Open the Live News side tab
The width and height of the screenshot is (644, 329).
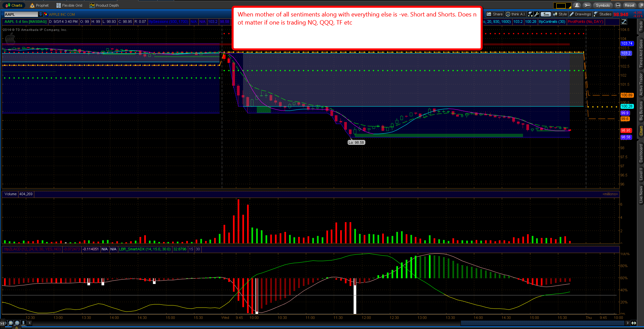point(641,194)
